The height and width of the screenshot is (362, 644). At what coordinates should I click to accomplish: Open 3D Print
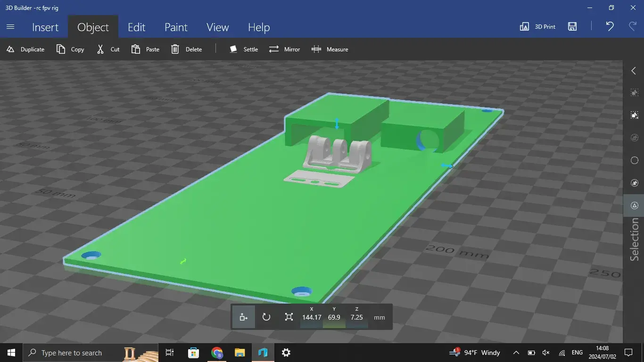click(x=537, y=27)
